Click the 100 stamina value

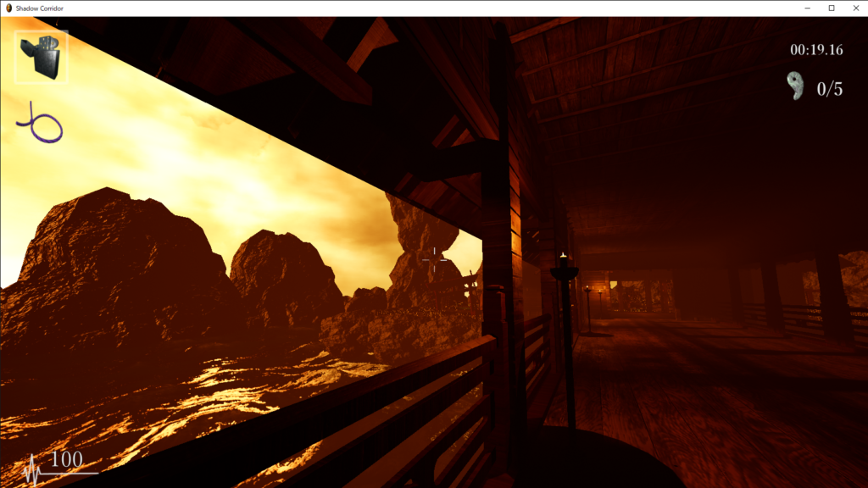[67, 460]
